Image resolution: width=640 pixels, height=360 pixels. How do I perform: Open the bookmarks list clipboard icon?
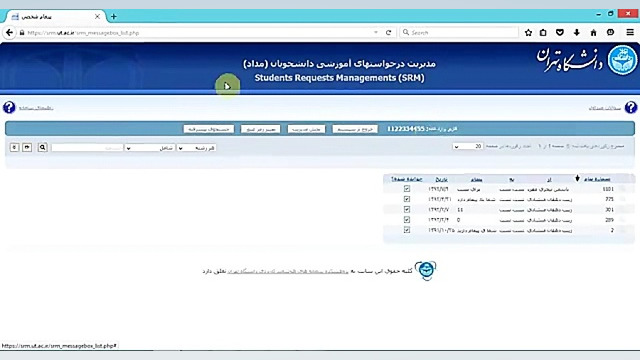pyautogui.click(x=543, y=33)
